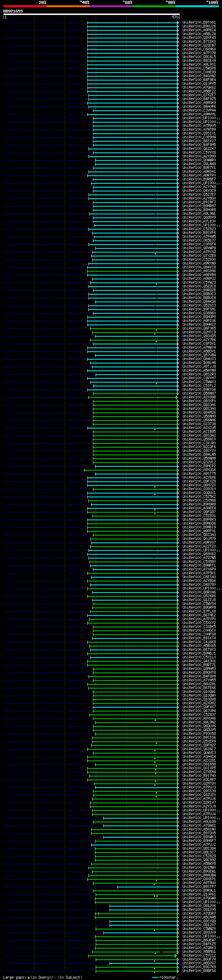Viewport: 222px width, 980px height.
Task: Open hit UniRef100_B7SSX0
Action: pos(199,41)
